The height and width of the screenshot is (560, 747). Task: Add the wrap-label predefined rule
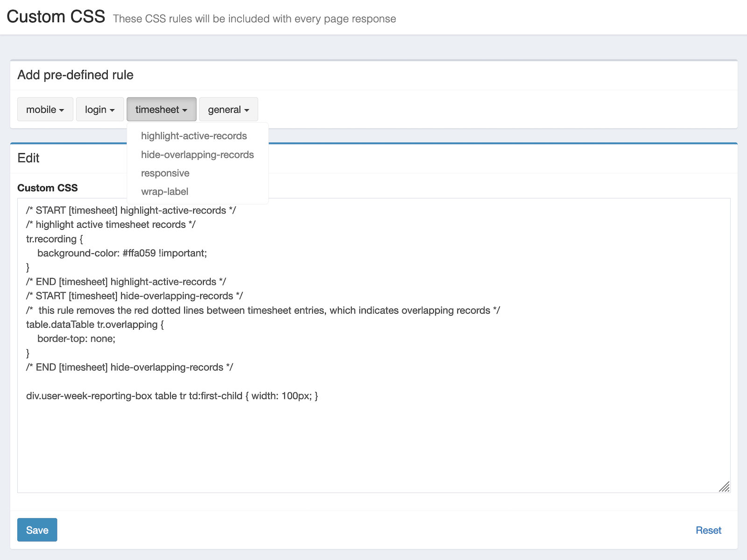(x=165, y=191)
